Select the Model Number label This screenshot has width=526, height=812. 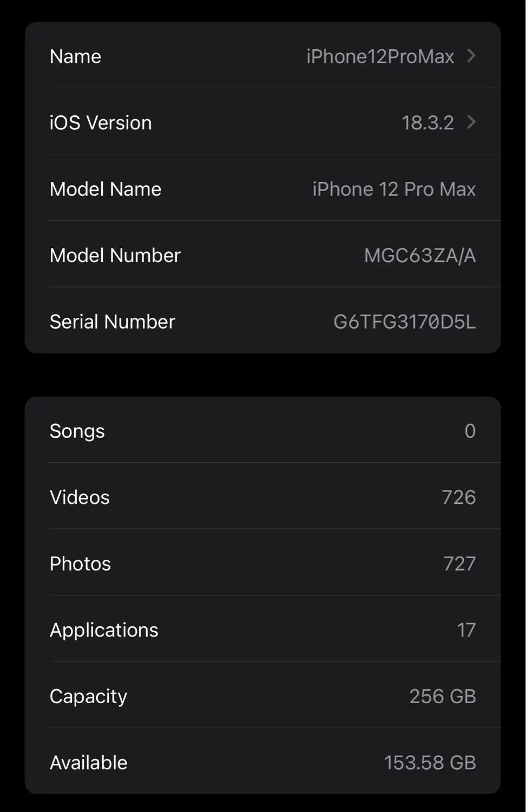coord(115,256)
